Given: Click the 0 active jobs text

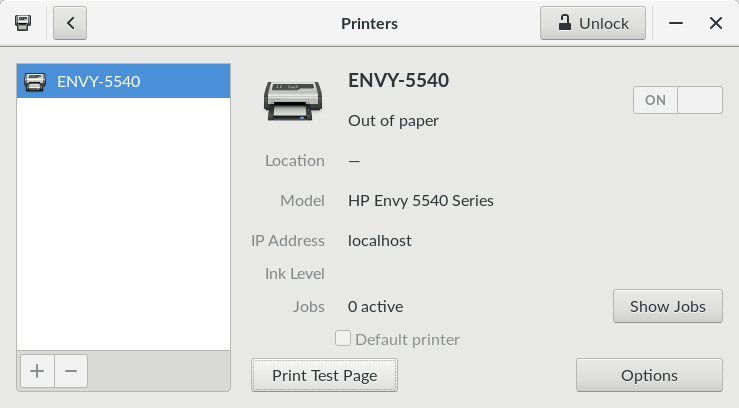Looking at the screenshot, I should coord(375,307).
